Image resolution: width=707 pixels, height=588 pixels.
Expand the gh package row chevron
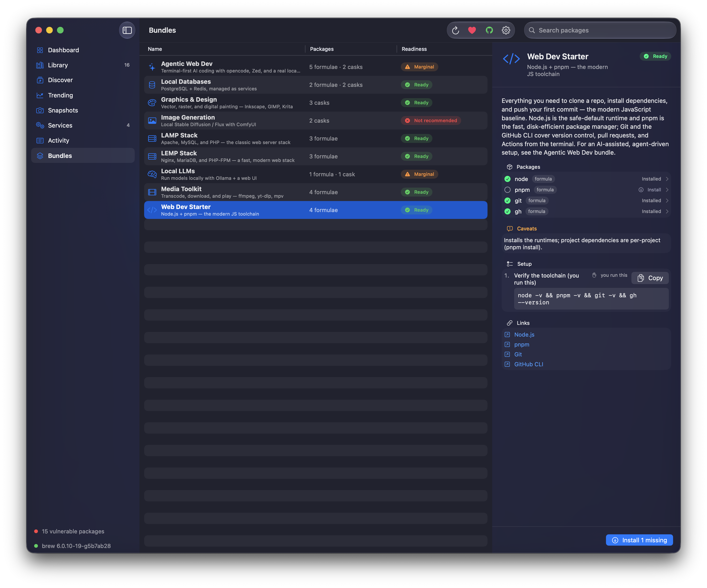click(667, 211)
